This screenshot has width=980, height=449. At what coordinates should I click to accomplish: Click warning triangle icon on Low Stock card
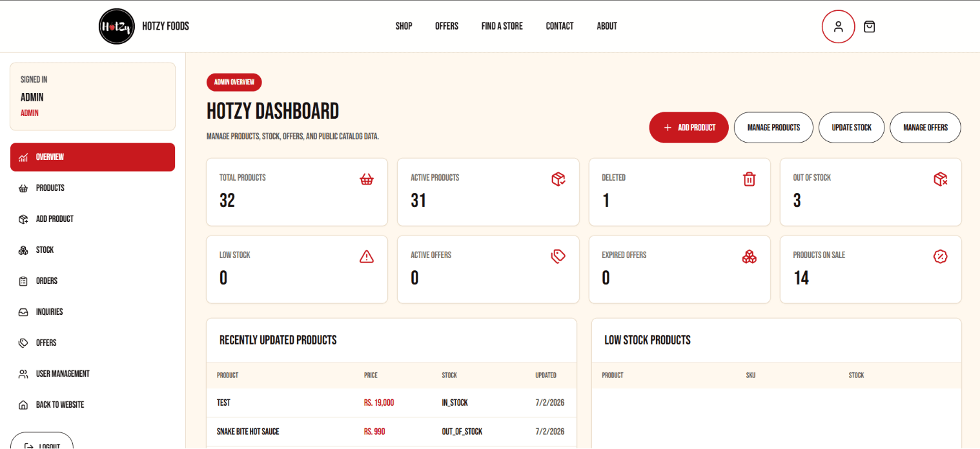[x=367, y=257]
